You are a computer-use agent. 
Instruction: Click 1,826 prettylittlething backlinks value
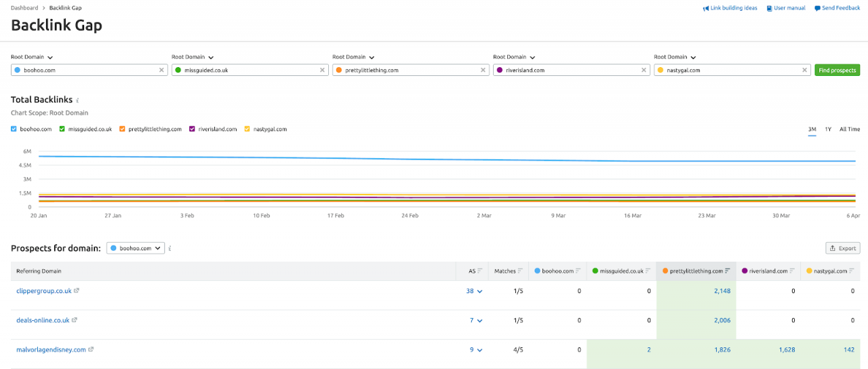(x=722, y=350)
